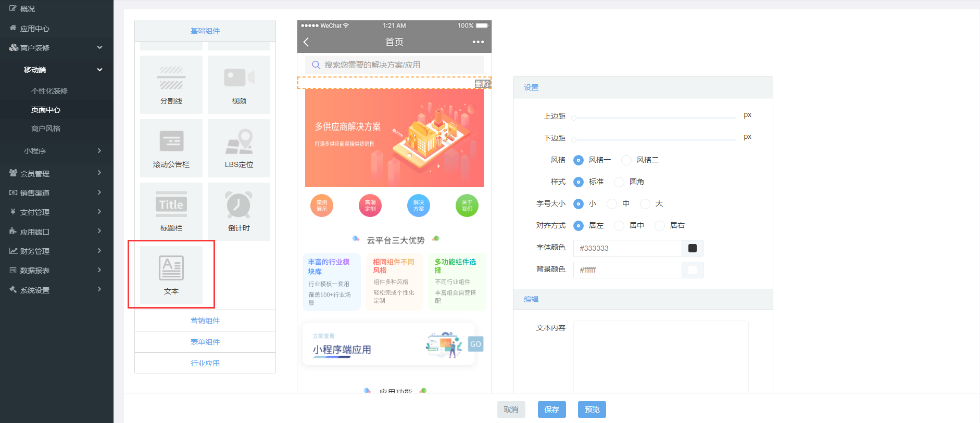Expand the 小程序 submenu
Viewport: 980px width, 423px height.
click(99, 150)
